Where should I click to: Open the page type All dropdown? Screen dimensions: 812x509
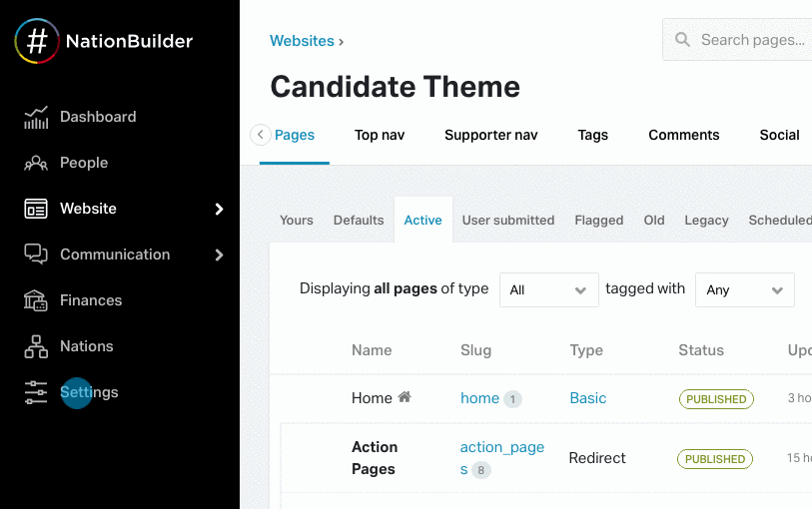(548, 289)
